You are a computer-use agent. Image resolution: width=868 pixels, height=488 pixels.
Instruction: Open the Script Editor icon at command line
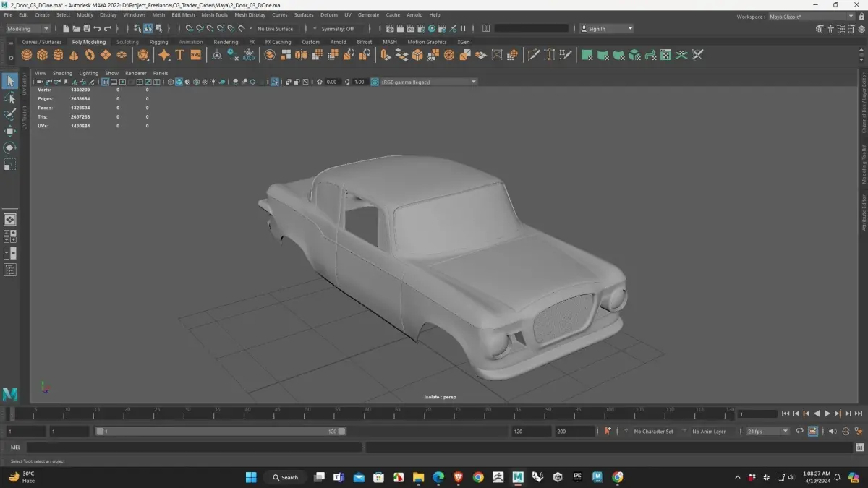pyautogui.click(x=859, y=448)
